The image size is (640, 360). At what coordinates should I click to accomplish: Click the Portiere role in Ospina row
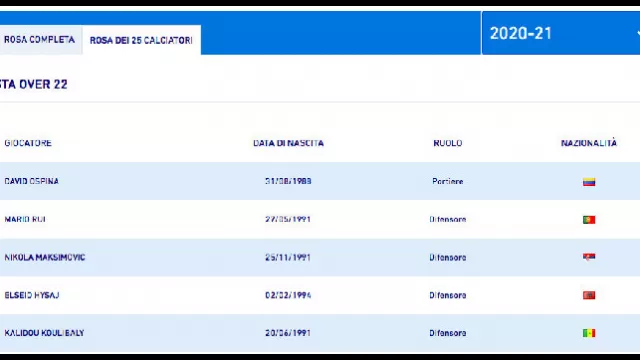tap(448, 181)
